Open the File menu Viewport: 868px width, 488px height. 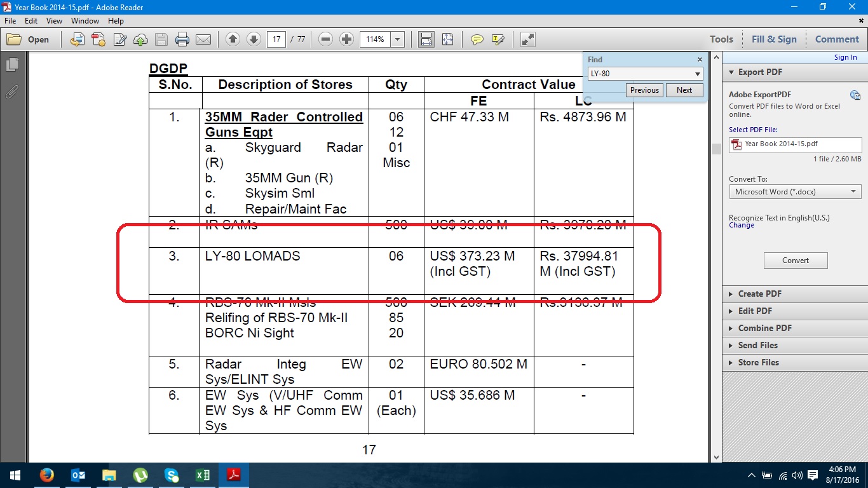tap(10, 21)
